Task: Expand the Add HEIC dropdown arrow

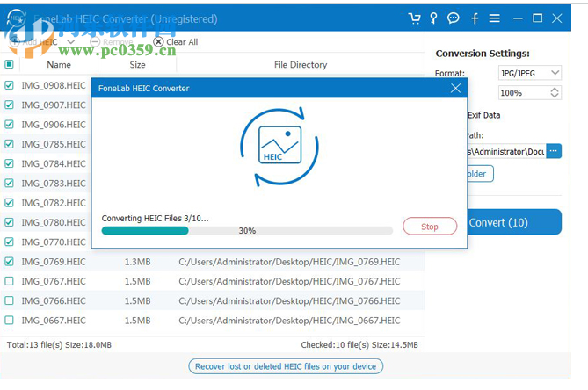Action: (71, 42)
